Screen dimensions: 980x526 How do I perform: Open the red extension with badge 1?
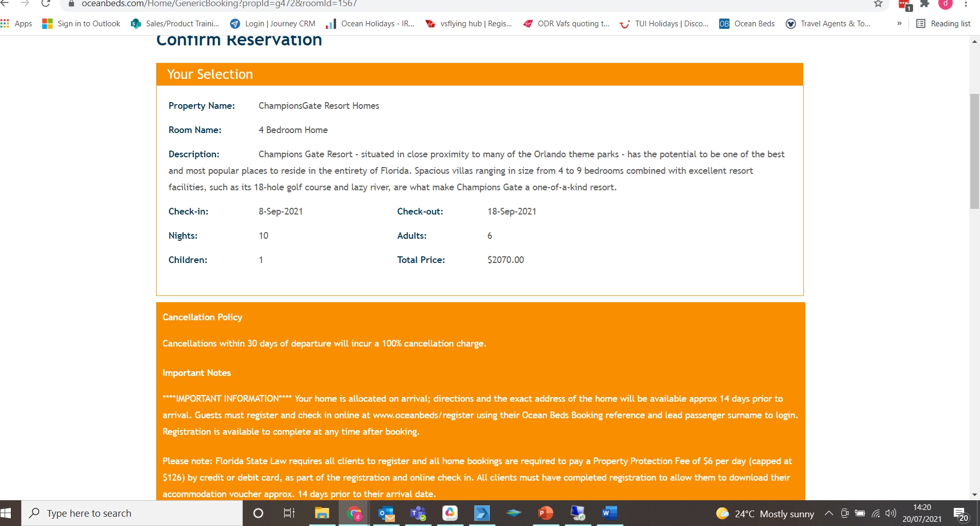905,5
